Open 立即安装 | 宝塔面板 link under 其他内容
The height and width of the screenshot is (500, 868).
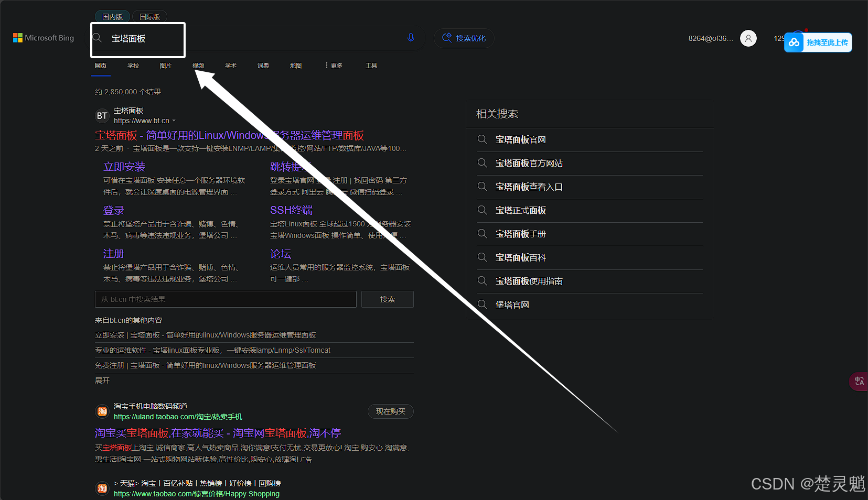[x=206, y=335]
